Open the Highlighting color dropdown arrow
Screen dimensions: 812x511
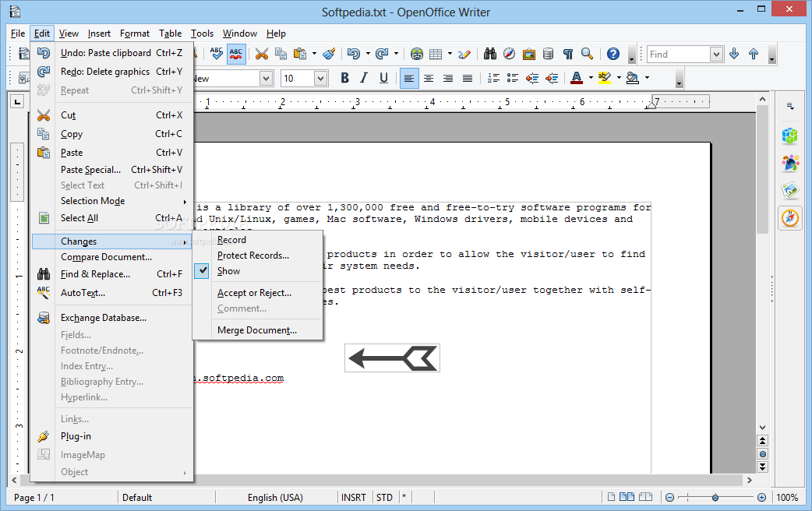pos(618,78)
